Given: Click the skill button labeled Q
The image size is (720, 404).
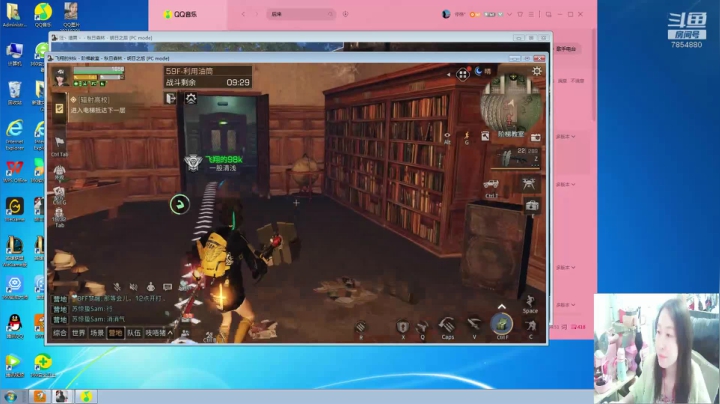Looking at the screenshot, I should pos(422,326).
